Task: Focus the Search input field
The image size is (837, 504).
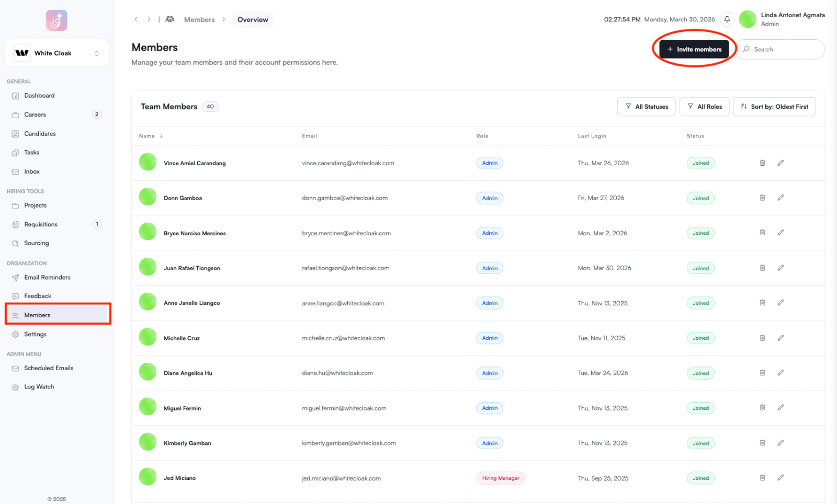Action: point(785,49)
